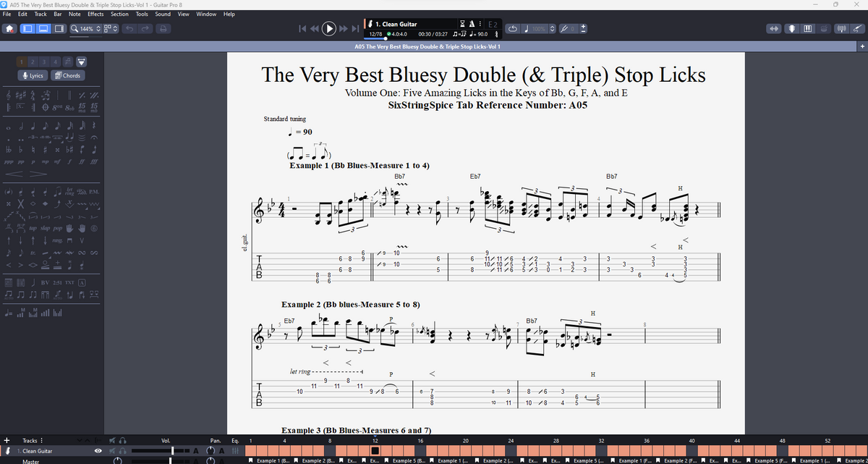Toggle the loop playback button
Viewport: 868px width, 464px height.
[514, 29]
